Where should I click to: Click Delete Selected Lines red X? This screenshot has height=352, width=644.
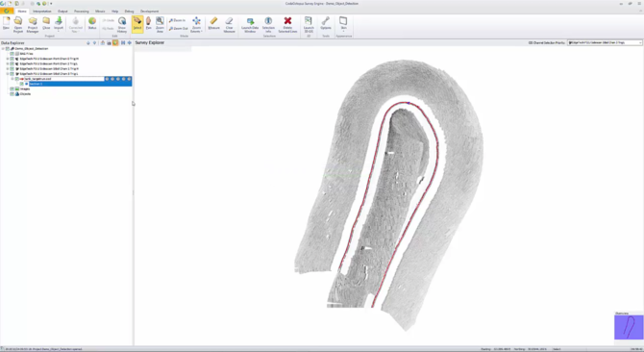[x=287, y=25]
